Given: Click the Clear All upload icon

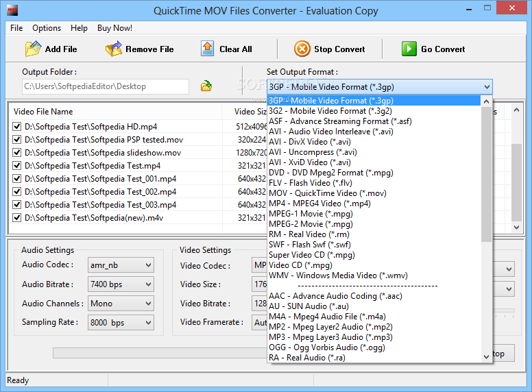Looking at the screenshot, I should 207,49.
